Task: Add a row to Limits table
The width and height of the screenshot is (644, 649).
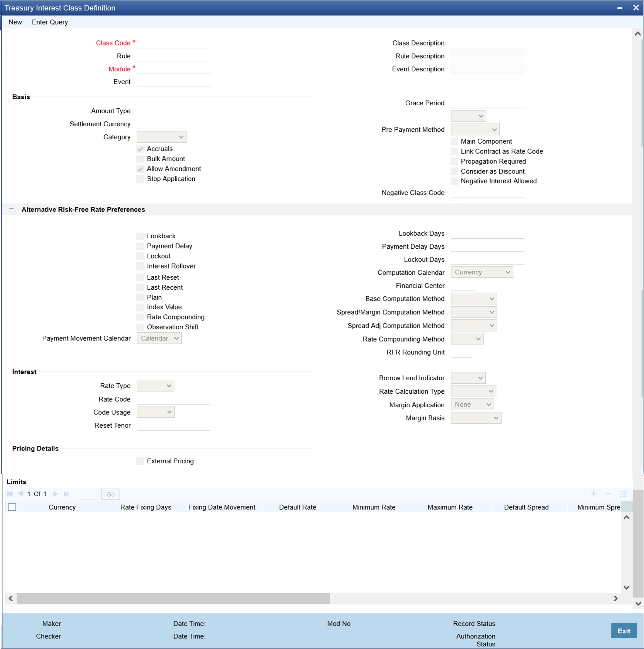Action: pyautogui.click(x=594, y=494)
